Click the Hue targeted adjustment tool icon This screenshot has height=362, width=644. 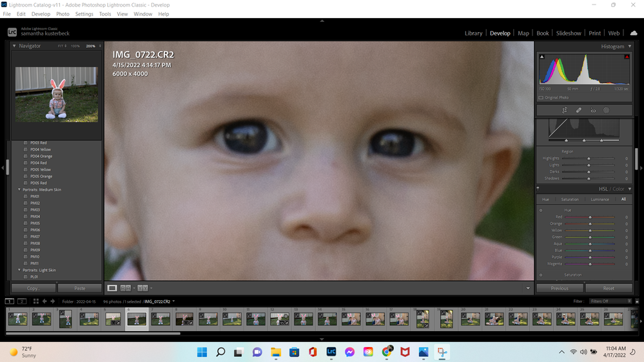(541, 210)
